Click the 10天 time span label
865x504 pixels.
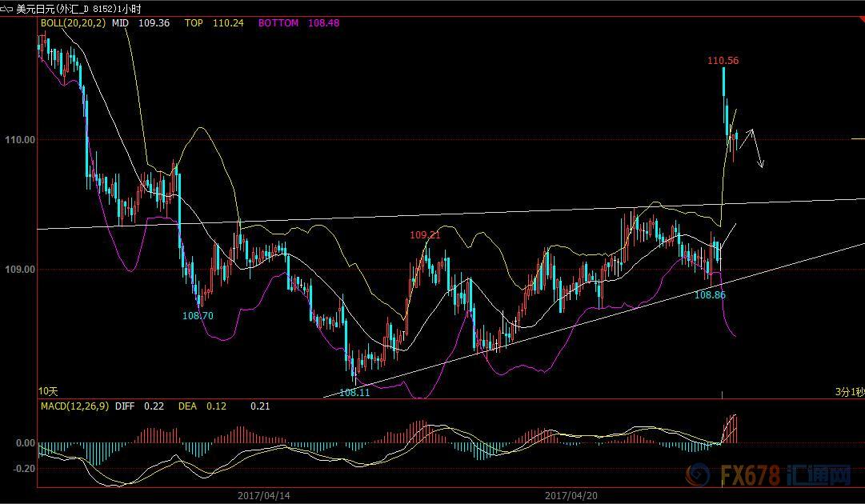(x=49, y=391)
